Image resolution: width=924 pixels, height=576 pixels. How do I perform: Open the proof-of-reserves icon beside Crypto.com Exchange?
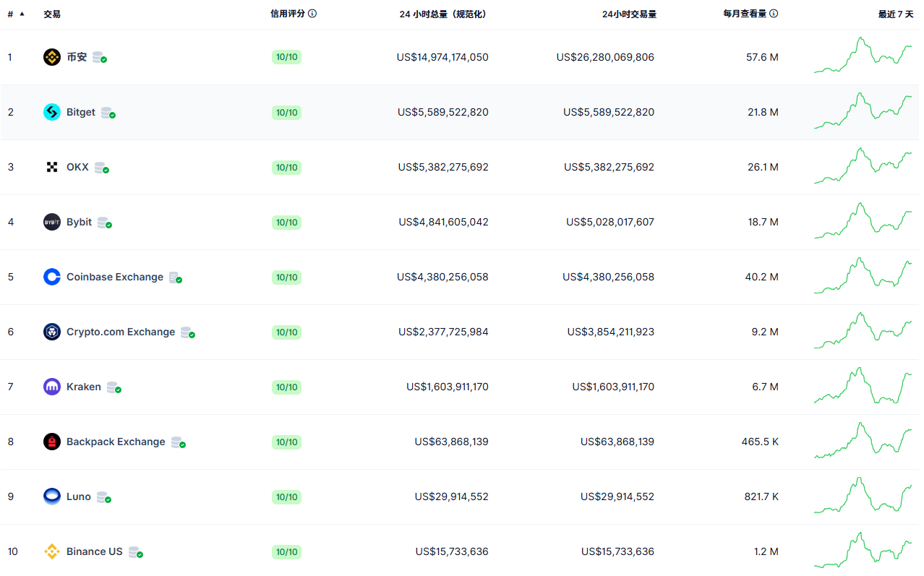188,332
